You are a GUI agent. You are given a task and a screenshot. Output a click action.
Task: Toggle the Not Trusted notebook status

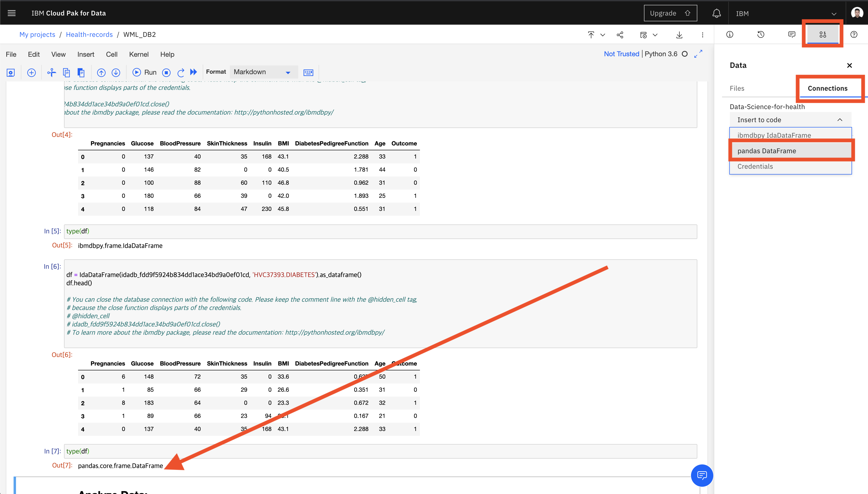pos(621,54)
